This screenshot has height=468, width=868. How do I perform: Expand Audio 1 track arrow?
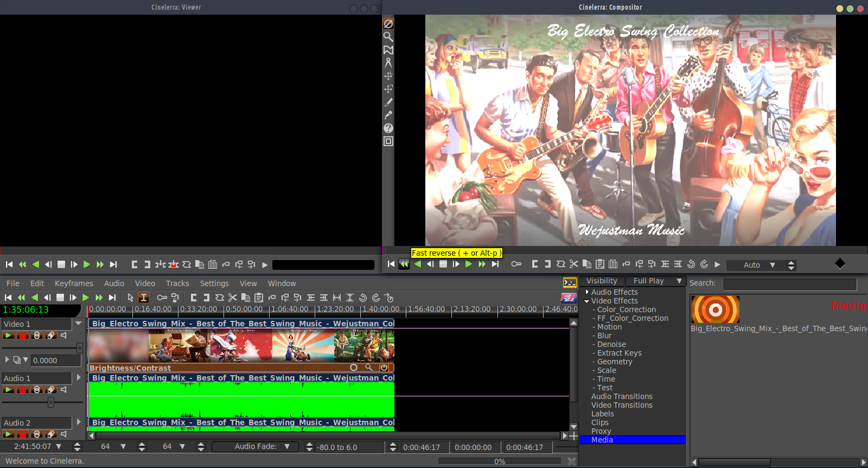tap(79, 377)
